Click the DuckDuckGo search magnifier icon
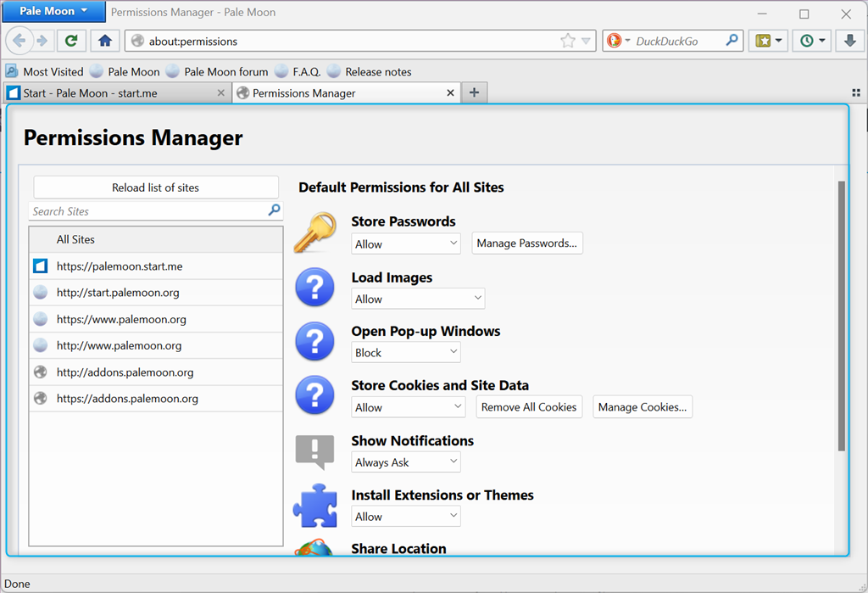The height and width of the screenshot is (593, 868). [732, 41]
